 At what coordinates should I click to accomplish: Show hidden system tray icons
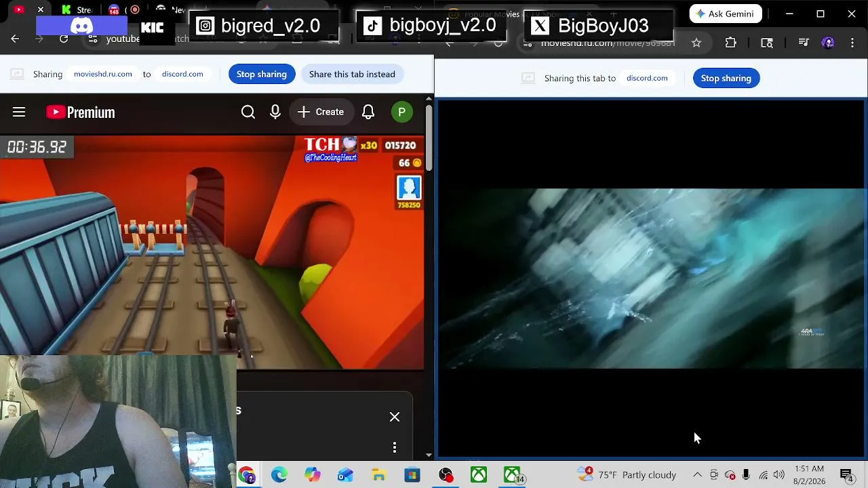coord(697,475)
